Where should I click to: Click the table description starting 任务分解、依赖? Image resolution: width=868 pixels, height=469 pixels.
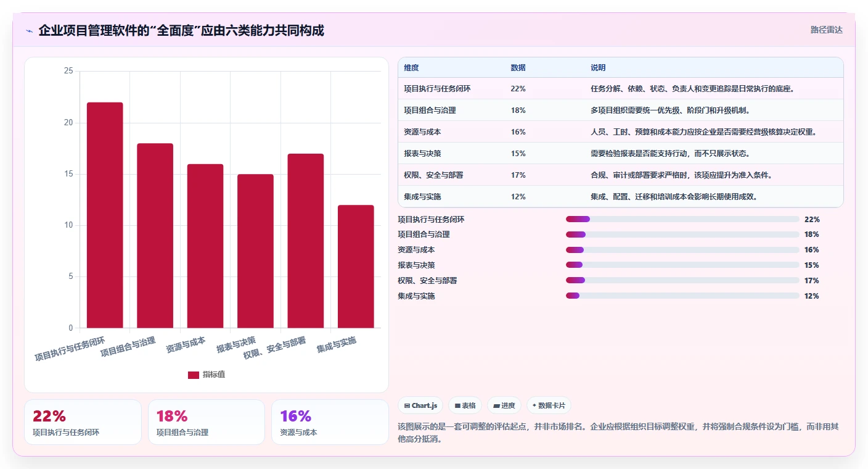click(692, 89)
